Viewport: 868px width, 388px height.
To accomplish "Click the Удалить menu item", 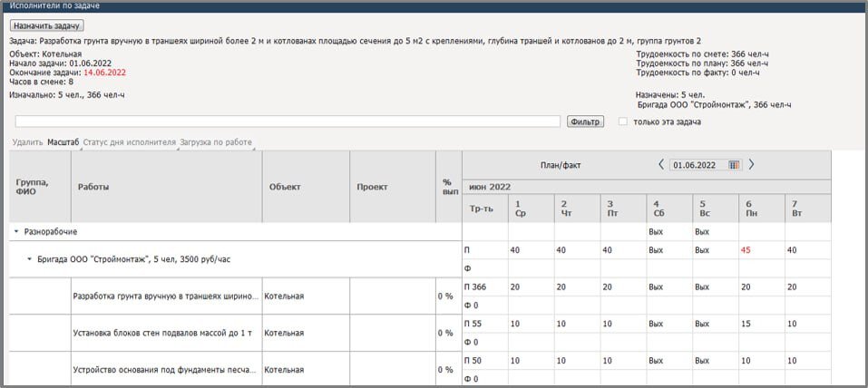I will (x=28, y=142).
